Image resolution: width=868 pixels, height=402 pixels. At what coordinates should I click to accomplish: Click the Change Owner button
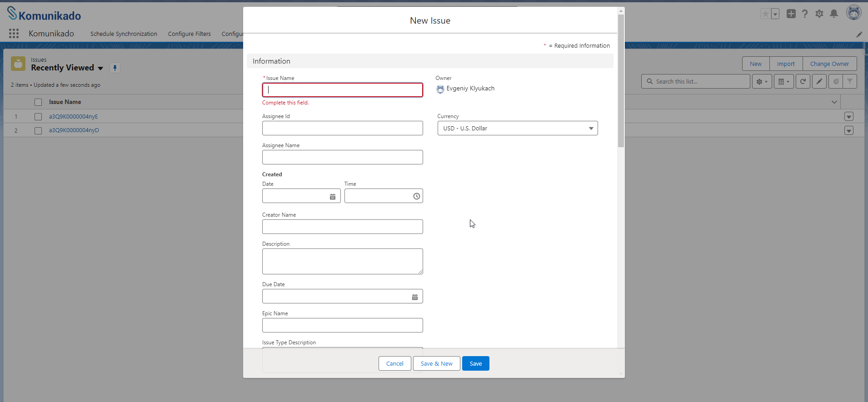(x=829, y=64)
